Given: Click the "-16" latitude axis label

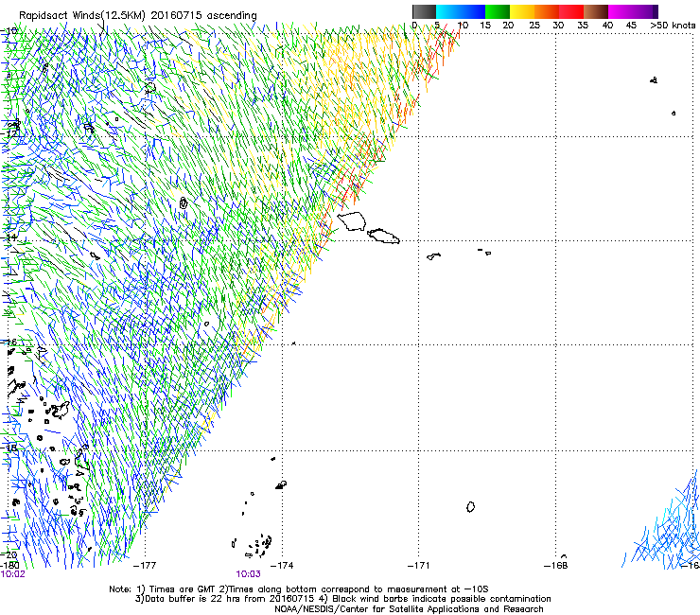Looking at the screenshot, I should point(9,343).
